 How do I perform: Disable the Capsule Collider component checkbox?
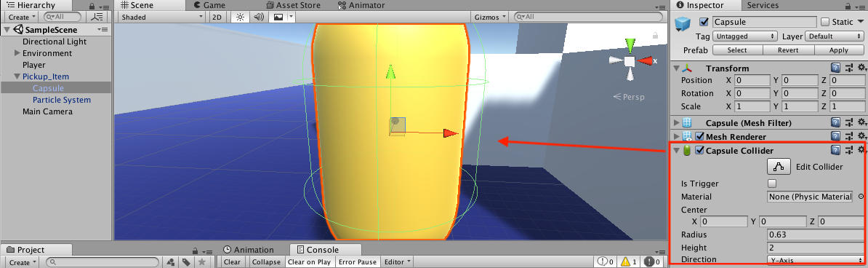click(700, 150)
